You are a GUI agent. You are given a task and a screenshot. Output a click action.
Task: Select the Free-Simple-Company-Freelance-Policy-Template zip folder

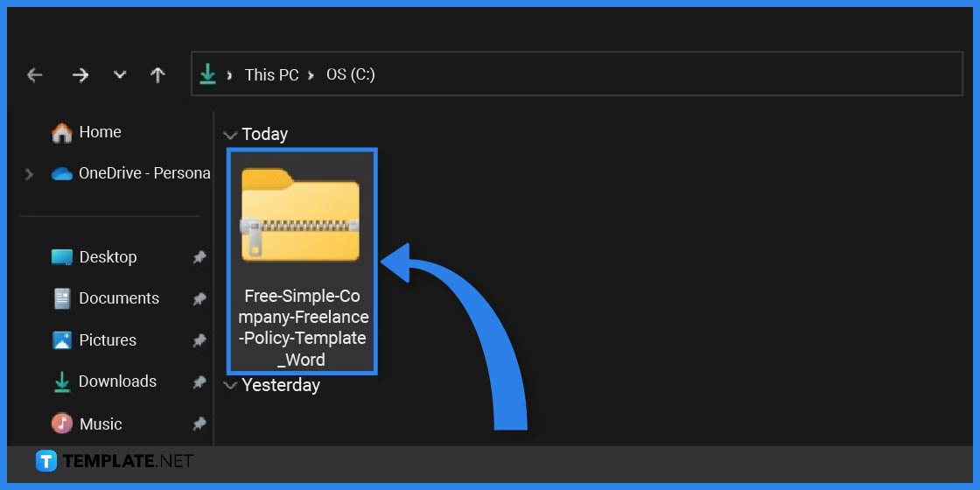(302, 261)
